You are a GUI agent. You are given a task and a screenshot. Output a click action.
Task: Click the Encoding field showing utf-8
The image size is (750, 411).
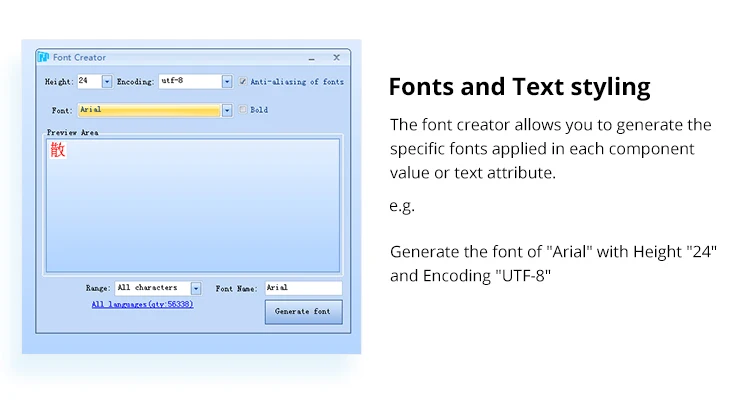point(190,81)
